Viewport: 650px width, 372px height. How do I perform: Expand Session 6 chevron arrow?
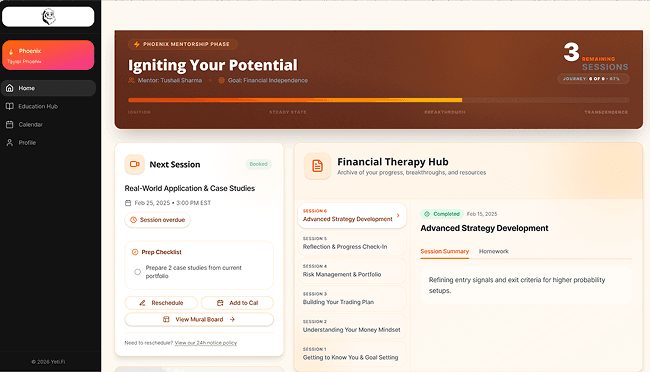[398, 215]
